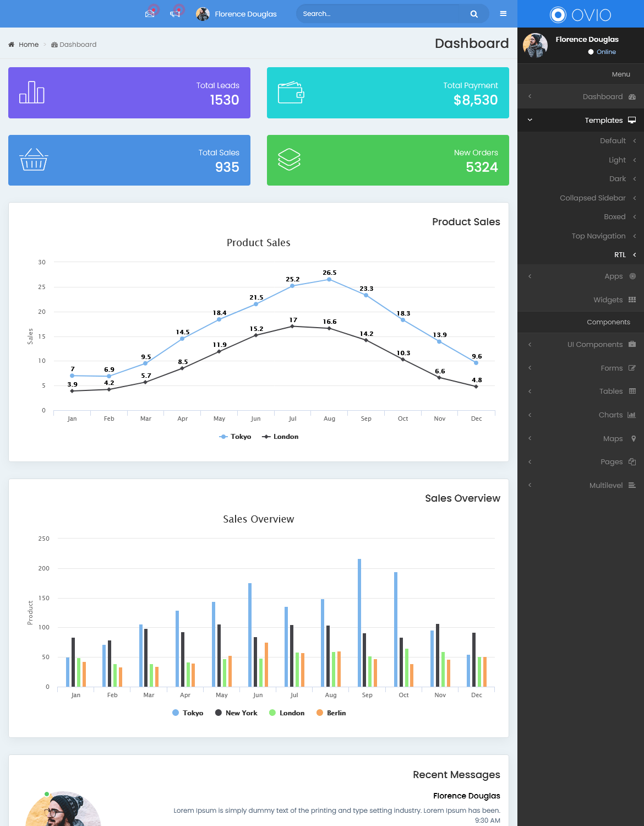Click the Recent Messages profile photo
The image size is (644, 826).
[x=63, y=809]
